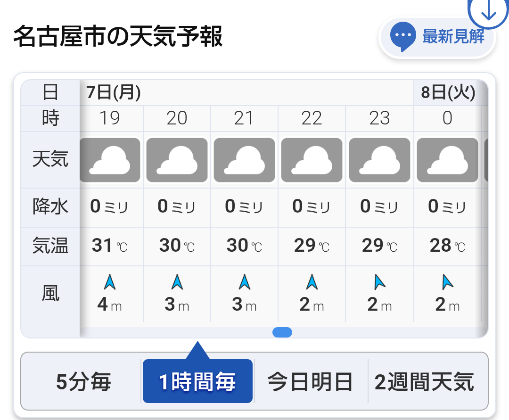Click the wind arrow at 23 o'clock
The image size is (509, 420).
click(379, 282)
